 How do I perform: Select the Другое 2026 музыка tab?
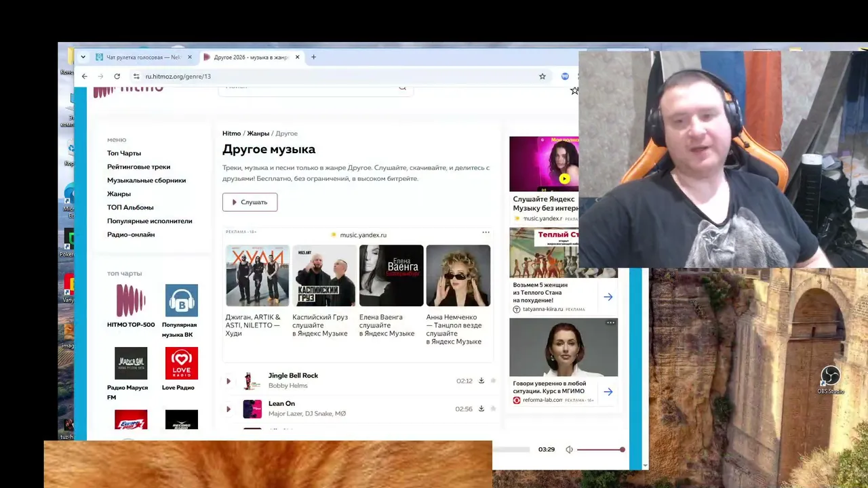tap(251, 57)
